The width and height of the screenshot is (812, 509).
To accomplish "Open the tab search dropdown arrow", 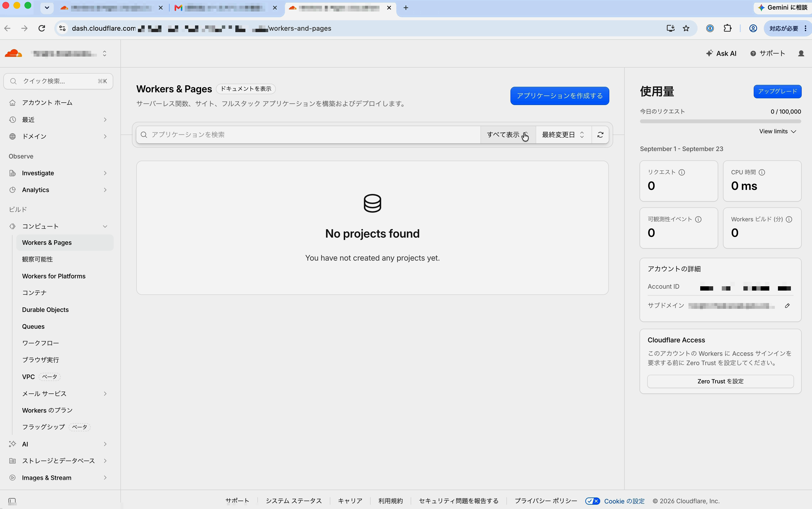I will click(x=47, y=8).
